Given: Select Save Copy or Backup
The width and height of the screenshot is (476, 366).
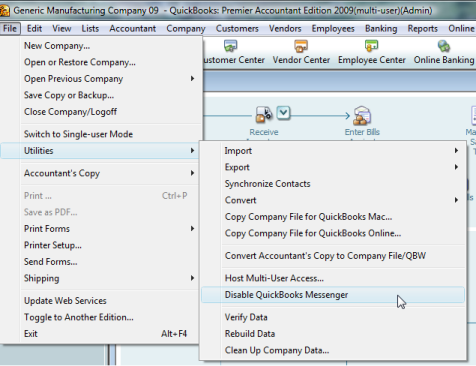Looking at the screenshot, I should (x=101, y=95).
